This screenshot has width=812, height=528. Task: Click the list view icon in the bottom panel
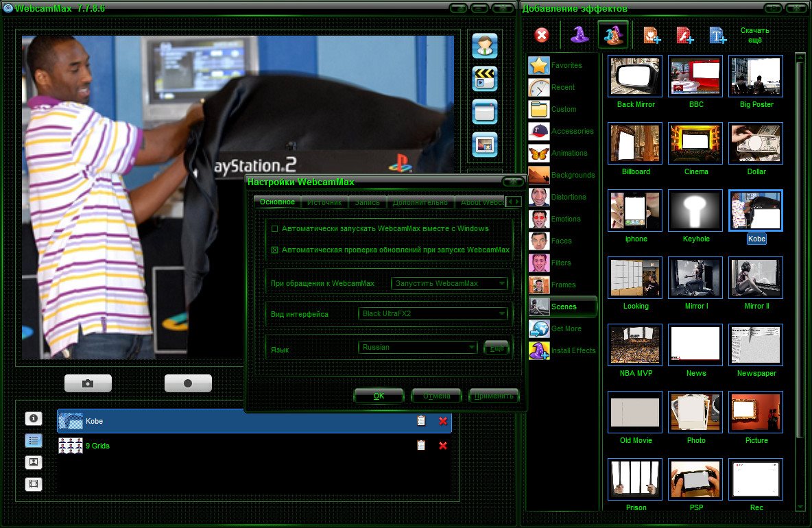point(34,440)
